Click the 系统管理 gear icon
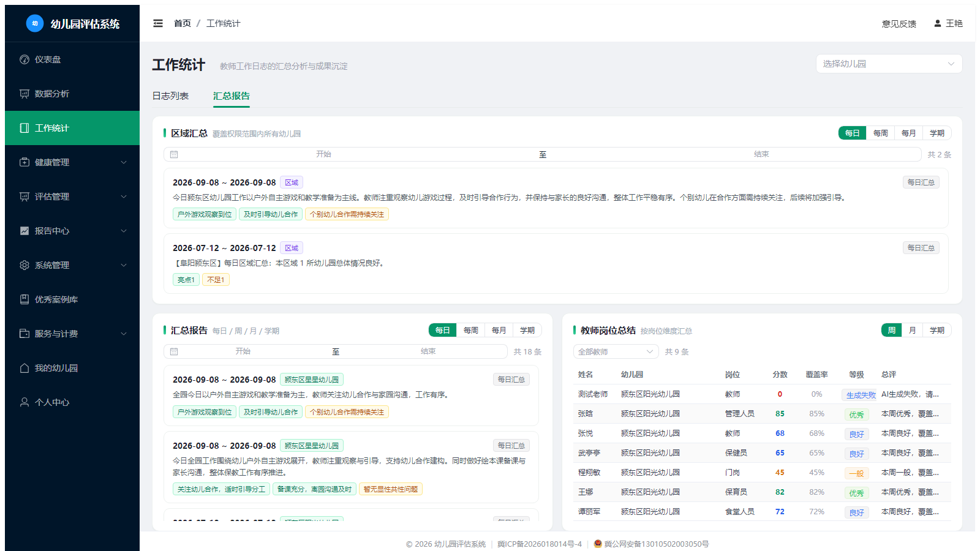 [x=24, y=265]
